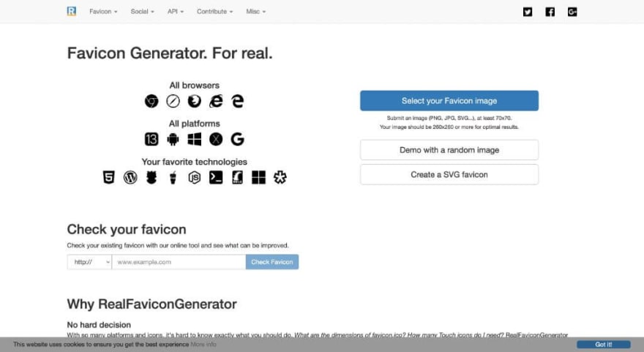Click the Android robot icon

tap(173, 139)
